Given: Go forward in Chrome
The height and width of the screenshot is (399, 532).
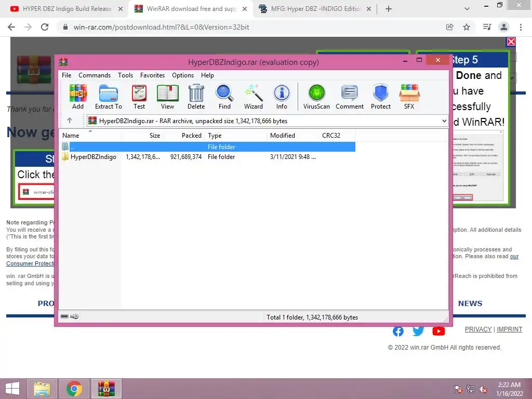Looking at the screenshot, I should click(x=28, y=27).
